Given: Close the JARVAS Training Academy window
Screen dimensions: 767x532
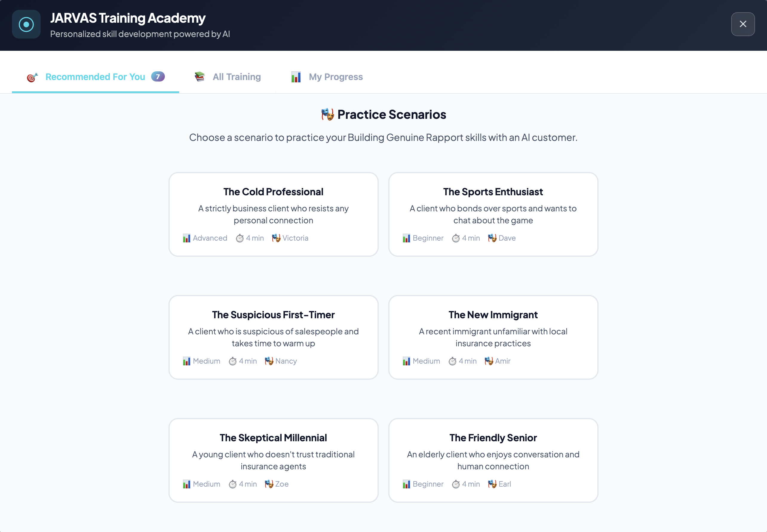Looking at the screenshot, I should click(x=743, y=24).
